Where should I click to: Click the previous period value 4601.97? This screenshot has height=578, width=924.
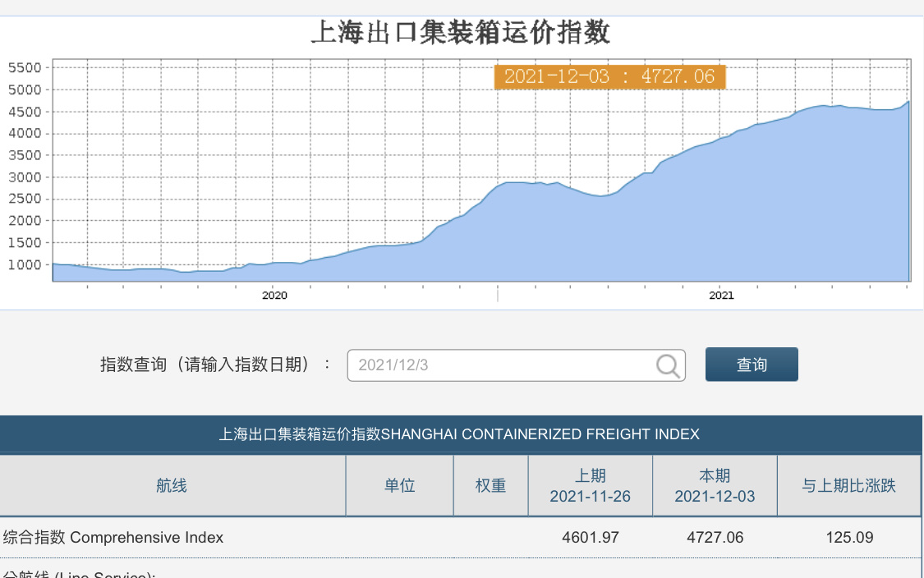[x=591, y=538]
